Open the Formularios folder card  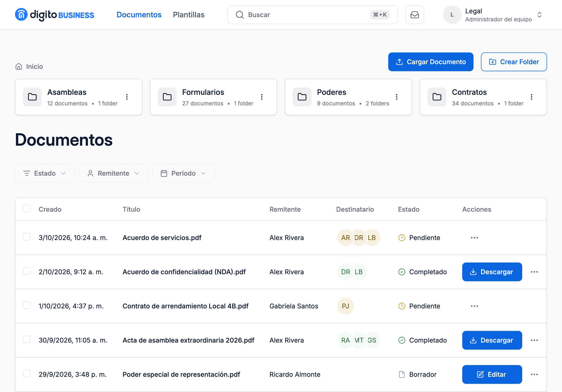tap(213, 97)
